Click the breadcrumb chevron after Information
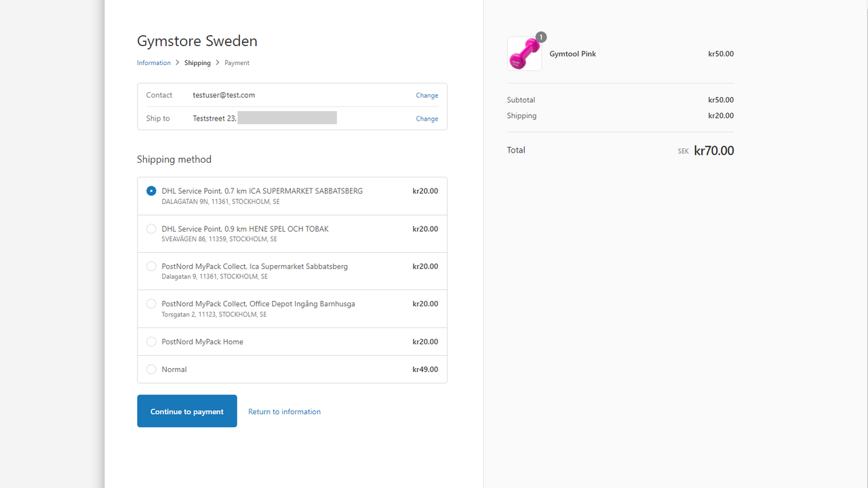Image resolution: width=868 pixels, height=488 pixels. pyautogui.click(x=178, y=62)
